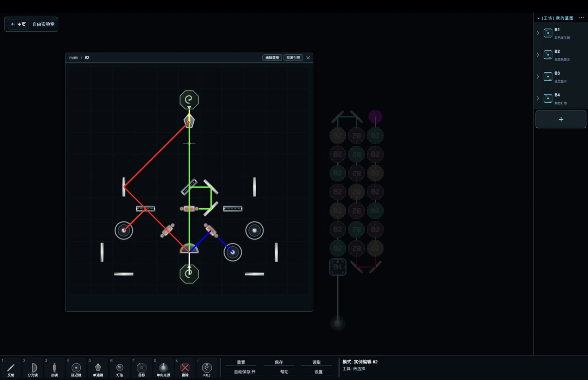Collapse the [工坊] 我的蓝图 section
The image size is (588, 380).
(x=538, y=18)
